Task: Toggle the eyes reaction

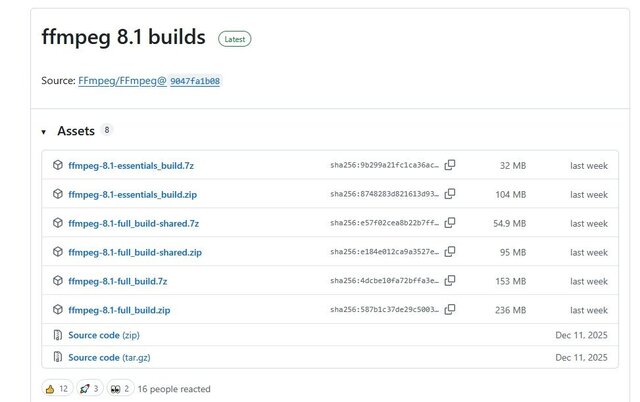Action: [120, 388]
